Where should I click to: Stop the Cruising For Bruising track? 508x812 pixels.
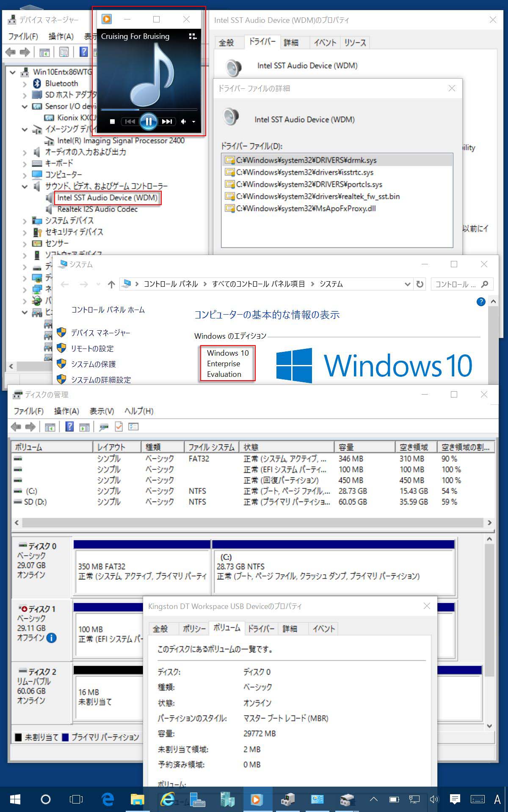(x=112, y=122)
